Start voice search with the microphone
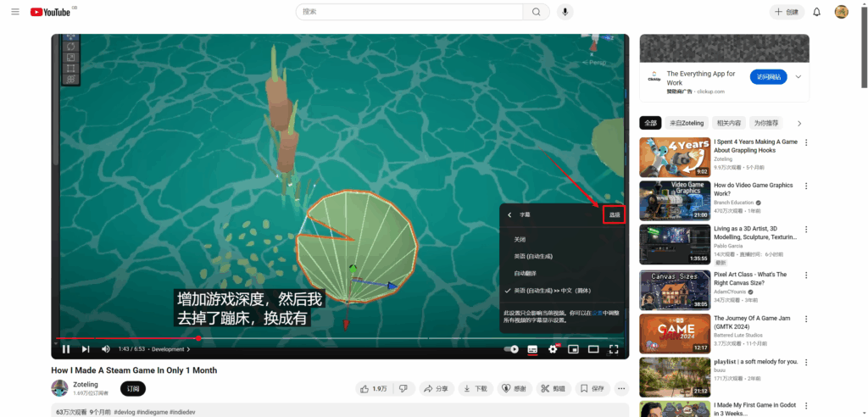This screenshot has width=868, height=417. click(x=565, y=12)
